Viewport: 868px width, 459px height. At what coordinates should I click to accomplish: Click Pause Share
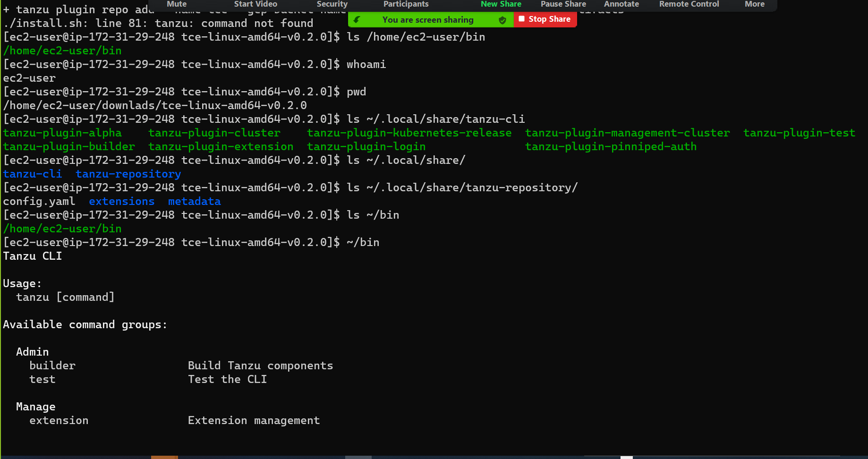click(x=563, y=4)
